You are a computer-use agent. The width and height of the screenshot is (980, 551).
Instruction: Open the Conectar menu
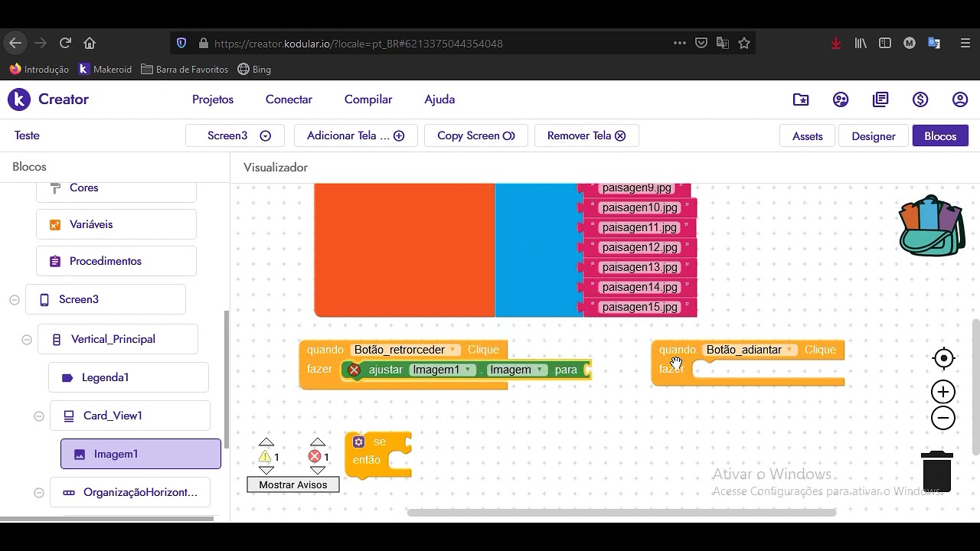click(x=289, y=99)
